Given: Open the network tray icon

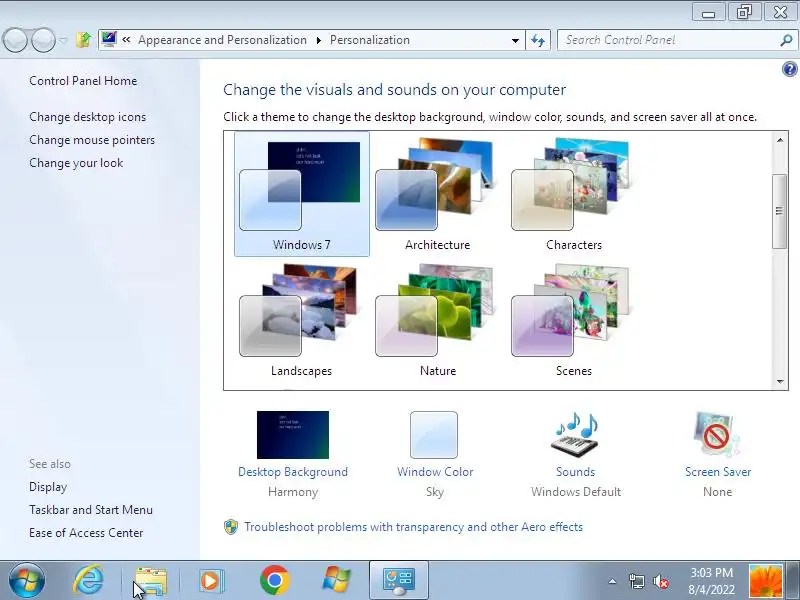Looking at the screenshot, I should [x=636, y=581].
